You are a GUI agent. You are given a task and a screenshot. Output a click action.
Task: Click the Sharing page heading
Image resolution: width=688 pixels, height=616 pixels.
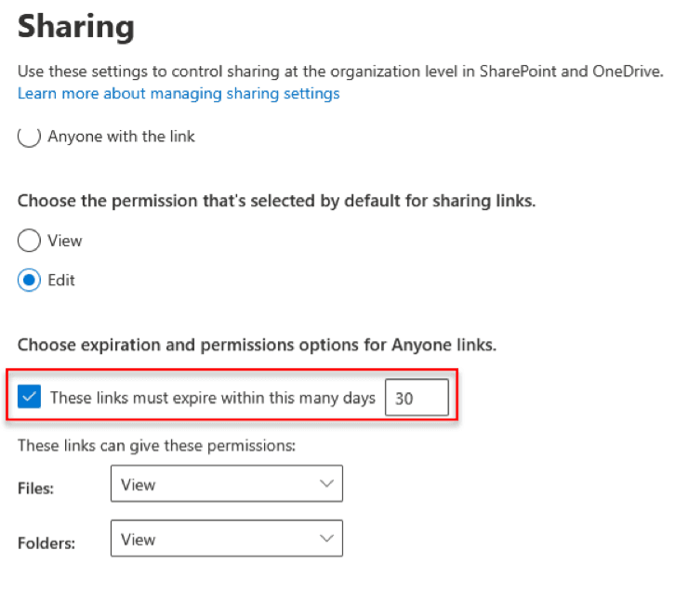point(76,27)
